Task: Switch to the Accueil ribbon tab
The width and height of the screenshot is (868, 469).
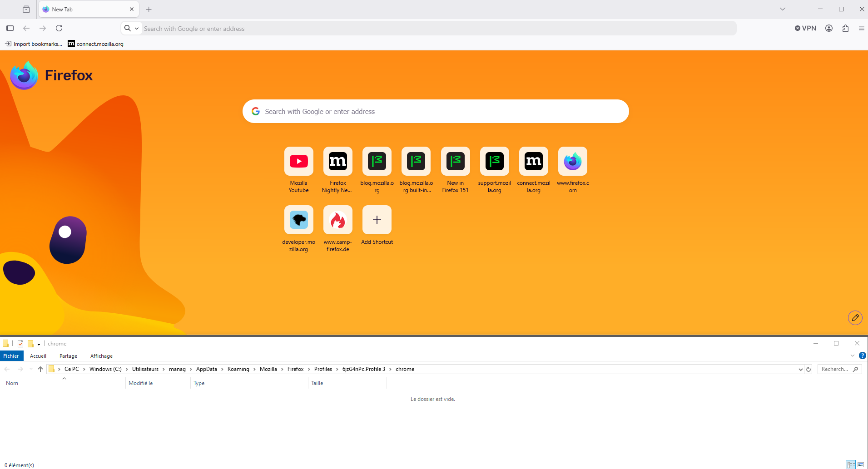Action: point(38,356)
